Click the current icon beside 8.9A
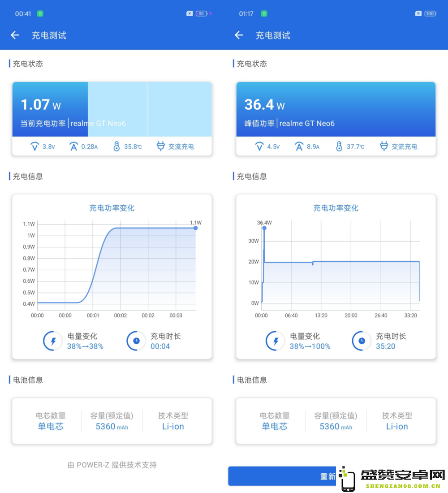The height and width of the screenshot is (493, 448). [x=299, y=146]
